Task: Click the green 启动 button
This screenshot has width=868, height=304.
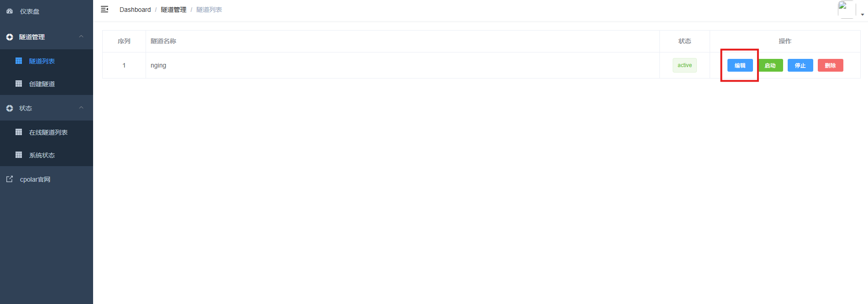Action: click(770, 65)
